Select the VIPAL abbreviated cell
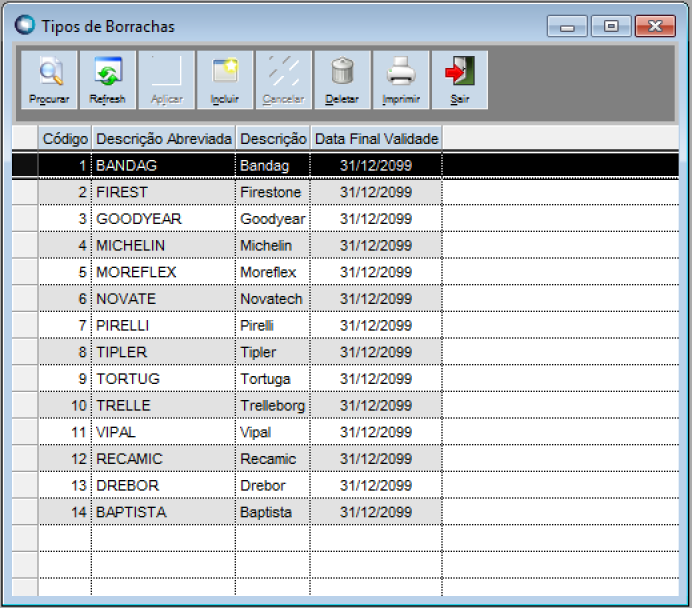This screenshot has height=608, width=692. point(163,432)
